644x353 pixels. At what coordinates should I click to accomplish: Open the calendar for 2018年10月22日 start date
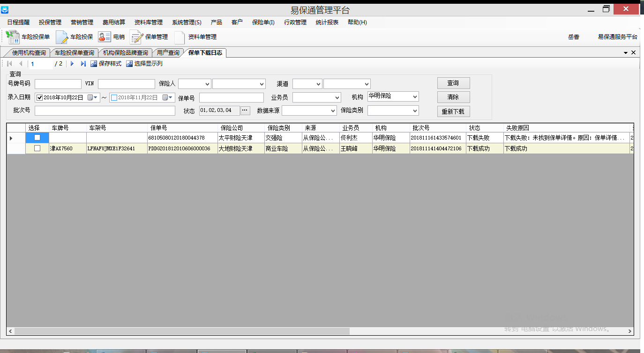(93, 97)
